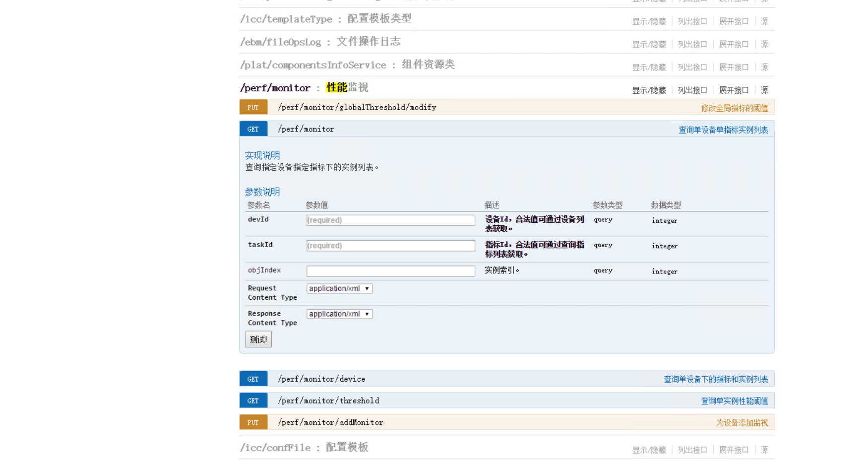The height and width of the screenshot is (462, 868).
Task: Click PUT badge of /perf/monitor/addMonitor
Action: pyautogui.click(x=253, y=423)
